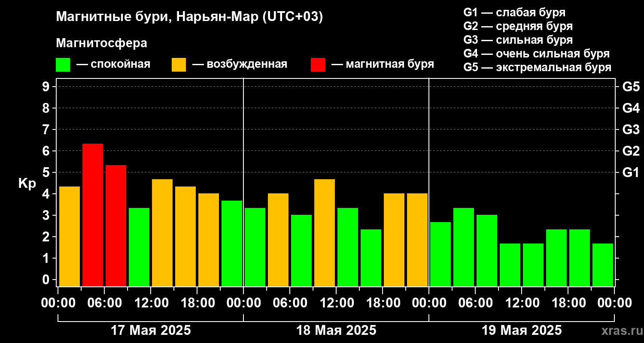Click the legend label '— возбужденная'
Screen dimensions: 644x343
click(240, 64)
